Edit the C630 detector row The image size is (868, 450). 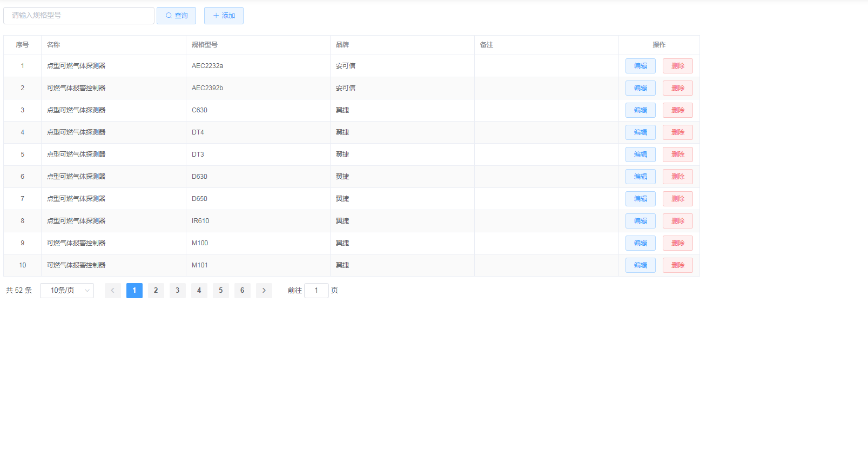point(640,110)
